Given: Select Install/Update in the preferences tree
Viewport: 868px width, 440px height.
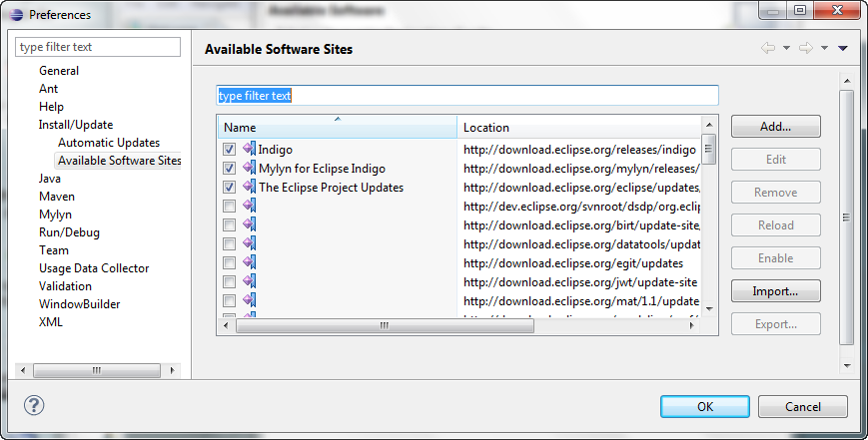Looking at the screenshot, I should pyautogui.click(x=76, y=125).
